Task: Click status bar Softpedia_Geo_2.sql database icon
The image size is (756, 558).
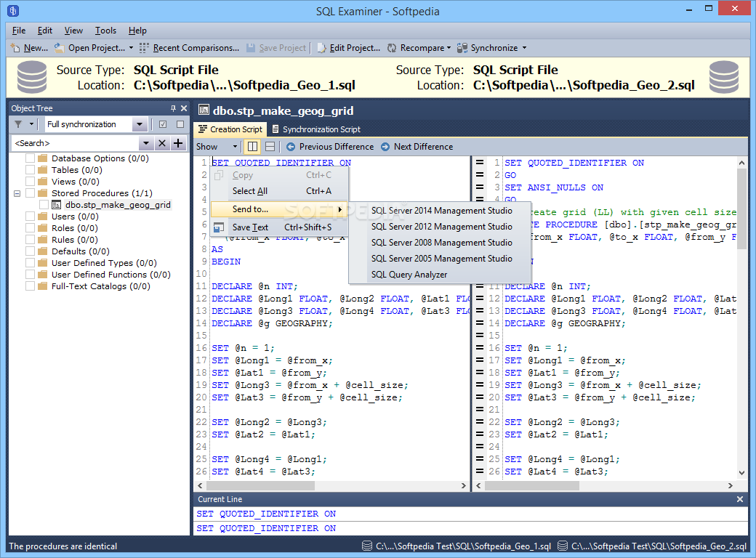Action: (x=562, y=546)
